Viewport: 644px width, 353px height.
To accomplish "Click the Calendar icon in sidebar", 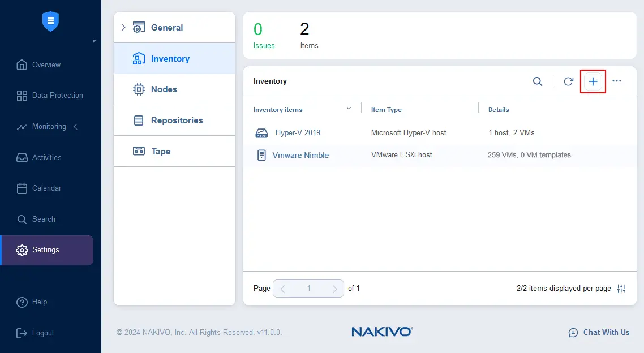I will tap(22, 188).
